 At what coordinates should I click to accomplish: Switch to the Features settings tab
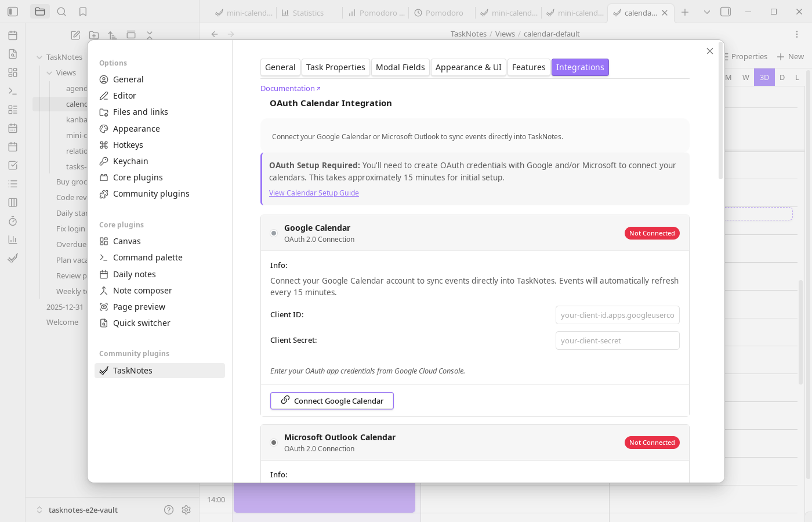[x=528, y=67]
